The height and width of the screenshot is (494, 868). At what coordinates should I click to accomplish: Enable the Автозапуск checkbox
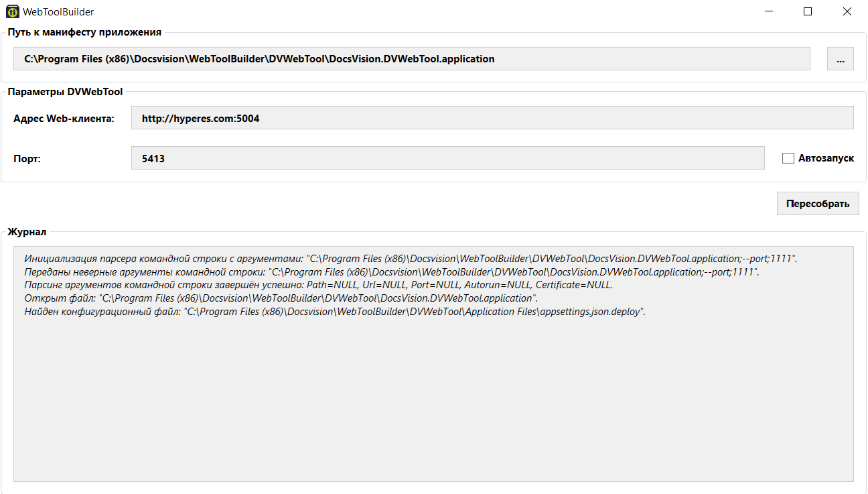pyautogui.click(x=788, y=158)
